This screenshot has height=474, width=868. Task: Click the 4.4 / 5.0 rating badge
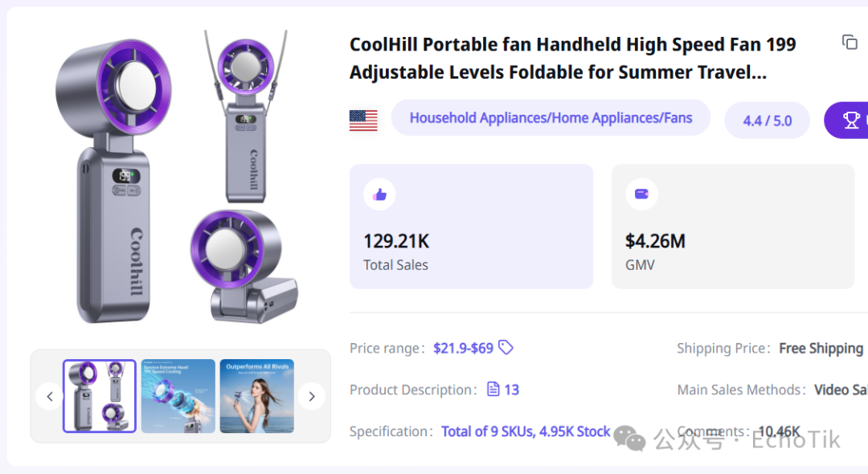[x=768, y=120]
